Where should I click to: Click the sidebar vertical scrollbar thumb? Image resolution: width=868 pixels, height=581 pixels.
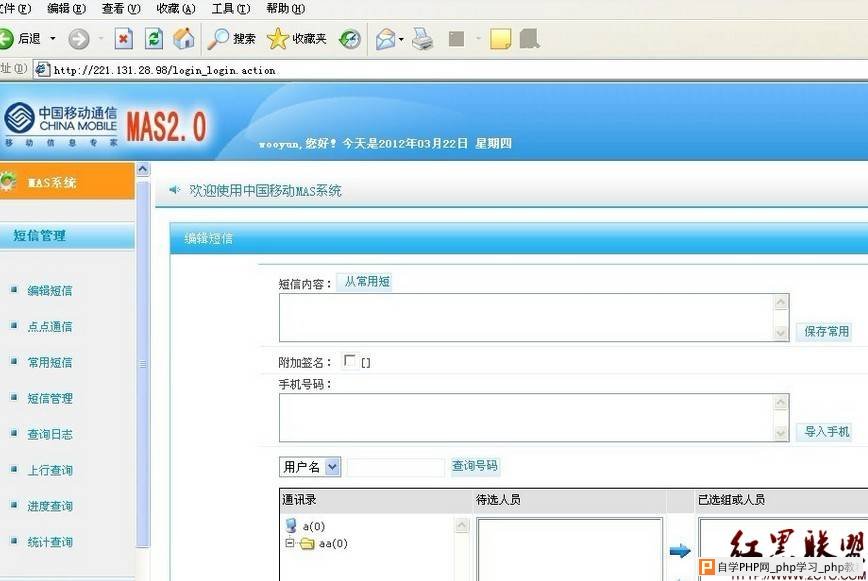coord(143,364)
